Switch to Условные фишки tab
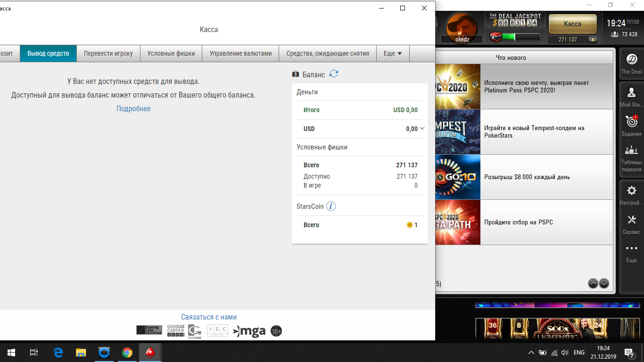 [171, 53]
